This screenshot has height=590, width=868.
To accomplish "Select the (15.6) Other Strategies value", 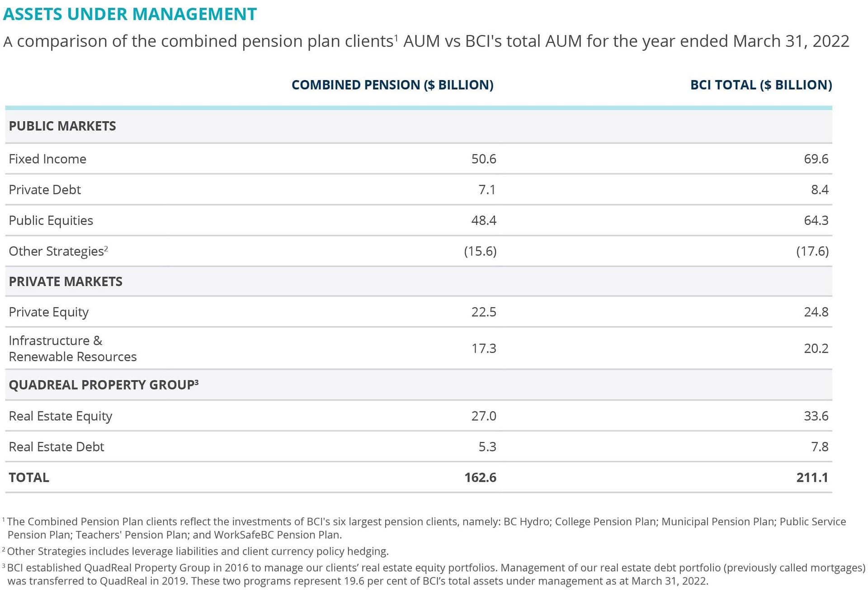I will pos(480,251).
